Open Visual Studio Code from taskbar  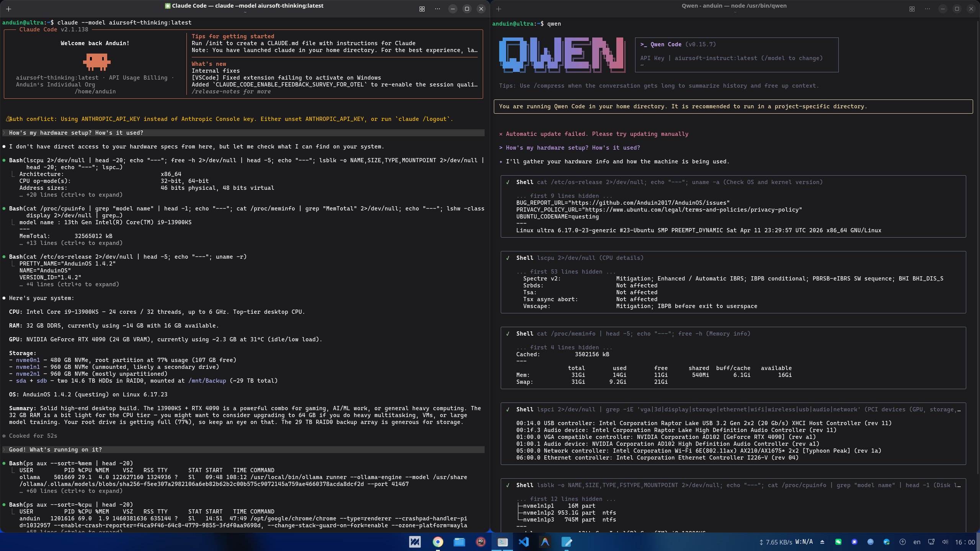523,542
